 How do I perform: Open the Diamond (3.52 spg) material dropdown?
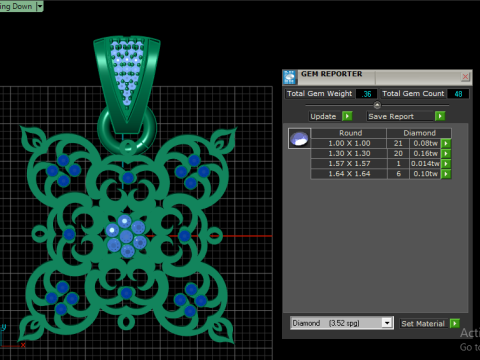tap(387, 323)
